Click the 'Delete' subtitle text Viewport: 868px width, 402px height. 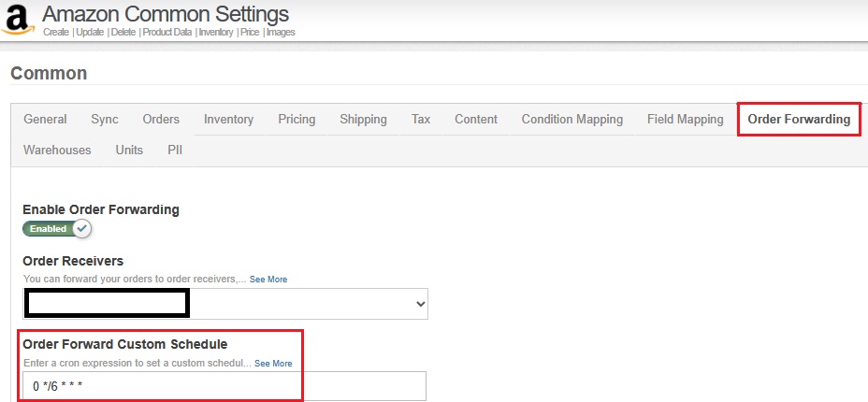coord(123,32)
